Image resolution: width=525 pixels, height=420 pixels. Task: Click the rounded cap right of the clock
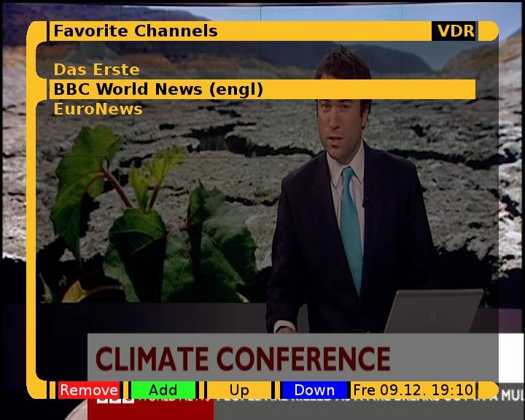click(489, 390)
